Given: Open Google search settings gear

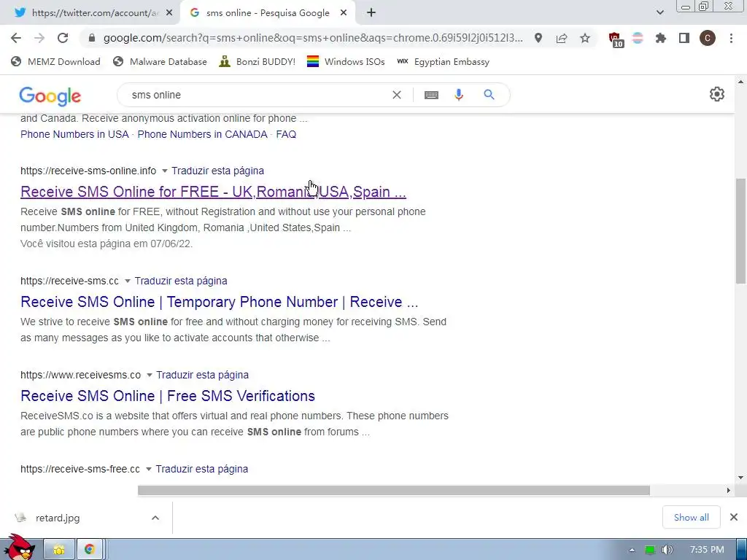Looking at the screenshot, I should point(717,94).
